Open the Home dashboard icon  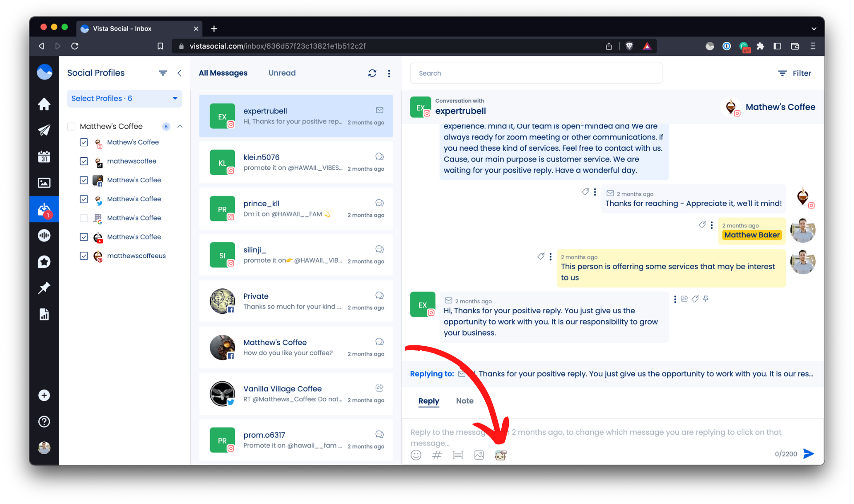coord(44,104)
